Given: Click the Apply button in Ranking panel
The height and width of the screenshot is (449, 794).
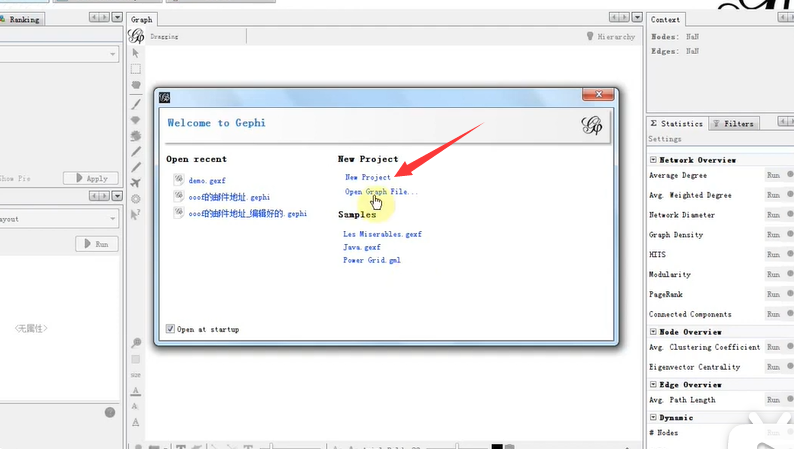Looking at the screenshot, I should (91, 178).
